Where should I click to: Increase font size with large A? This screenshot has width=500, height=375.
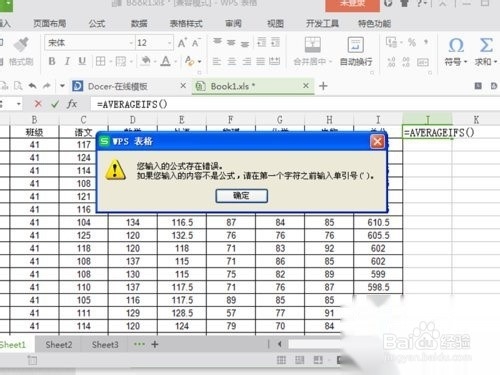[182, 43]
